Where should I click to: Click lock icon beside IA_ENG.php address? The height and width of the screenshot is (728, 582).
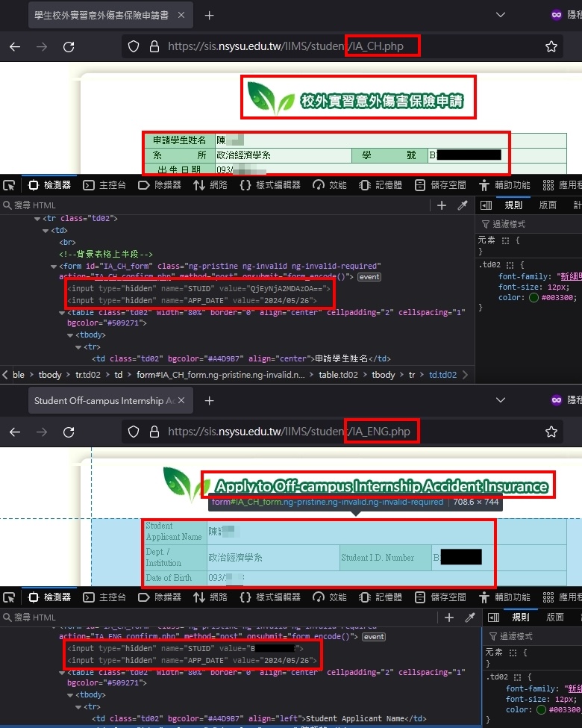coord(154,432)
